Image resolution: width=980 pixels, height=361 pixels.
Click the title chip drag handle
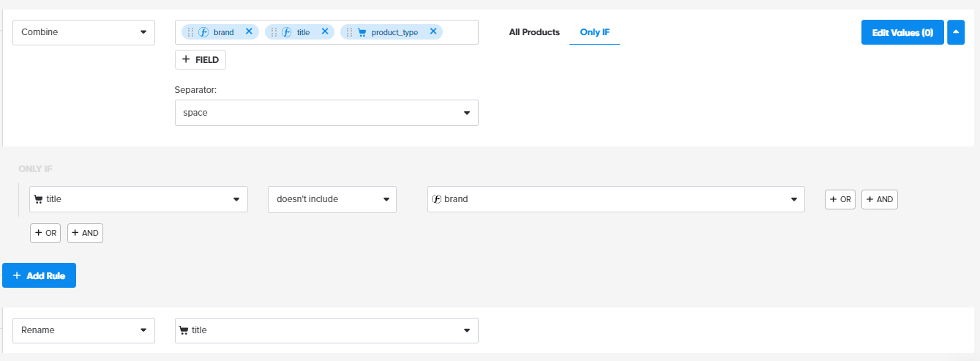click(x=274, y=32)
